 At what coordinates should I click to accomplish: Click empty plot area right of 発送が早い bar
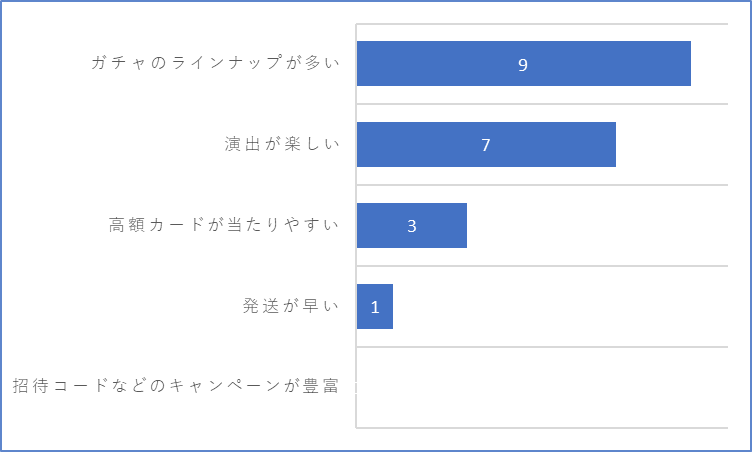click(560, 307)
